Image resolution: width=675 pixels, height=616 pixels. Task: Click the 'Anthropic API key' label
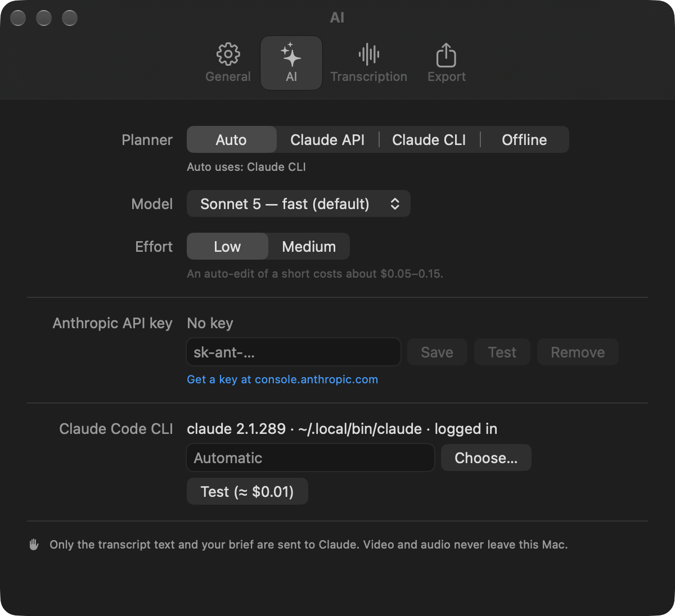coord(112,323)
